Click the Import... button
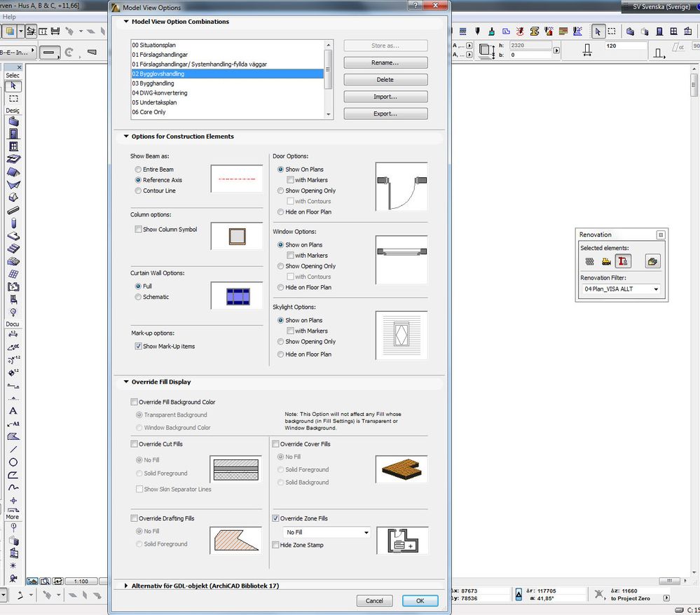This screenshot has width=700, height=615. (385, 97)
